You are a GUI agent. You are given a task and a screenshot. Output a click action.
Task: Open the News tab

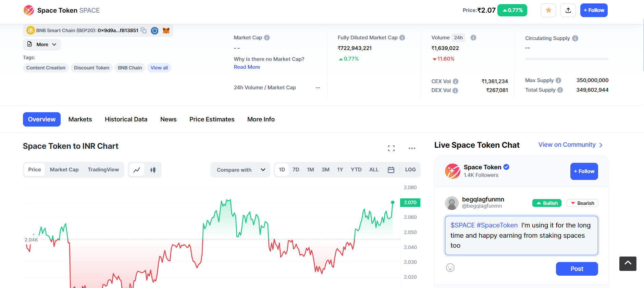[169, 119]
